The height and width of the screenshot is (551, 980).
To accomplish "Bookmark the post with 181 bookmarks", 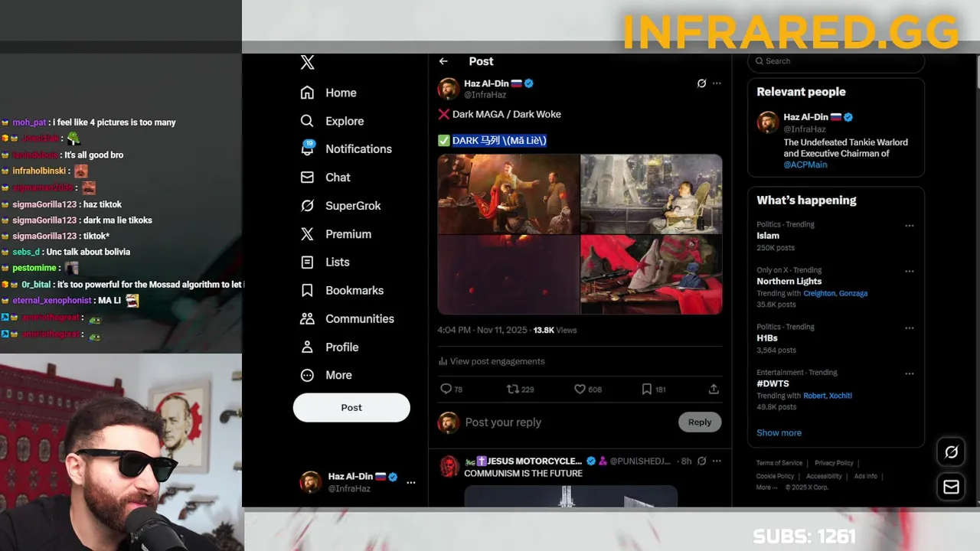I will coord(647,390).
